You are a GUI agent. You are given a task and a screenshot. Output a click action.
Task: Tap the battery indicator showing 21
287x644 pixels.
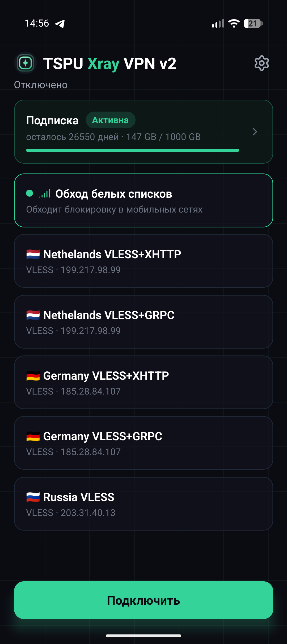pyautogui.click(x=253, y=23)
